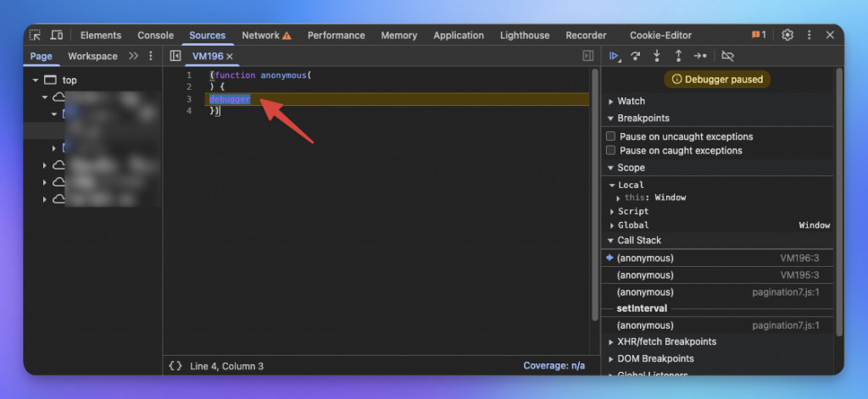868x399 pixels.
Task: Open the DevTools three-dot customize menu
Action: click(809, 35)
